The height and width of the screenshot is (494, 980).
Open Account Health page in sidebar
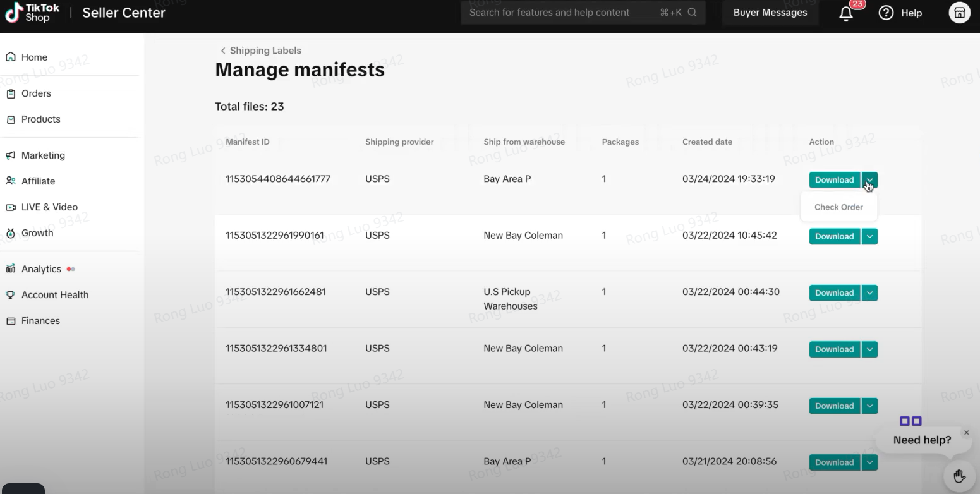pos(54,295)
